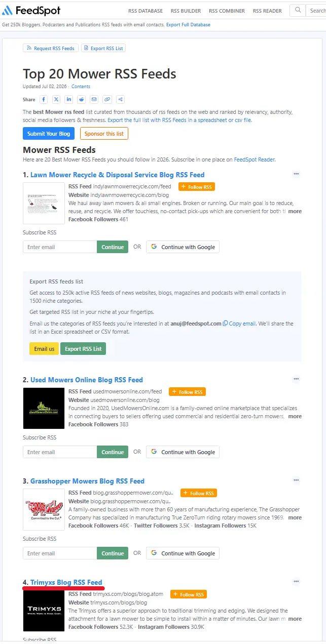Open the RSS READER menu item
326x644 pixels.
267,11
